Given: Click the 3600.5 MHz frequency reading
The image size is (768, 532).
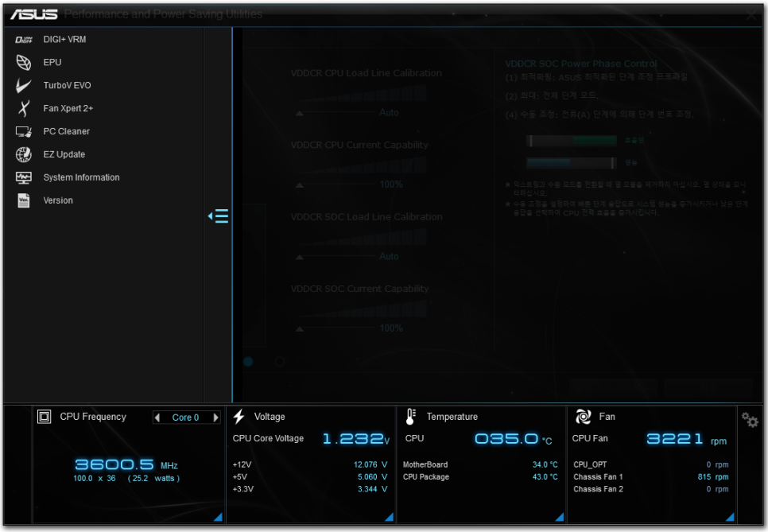Looking at the screenshot, I should point(126,464).
